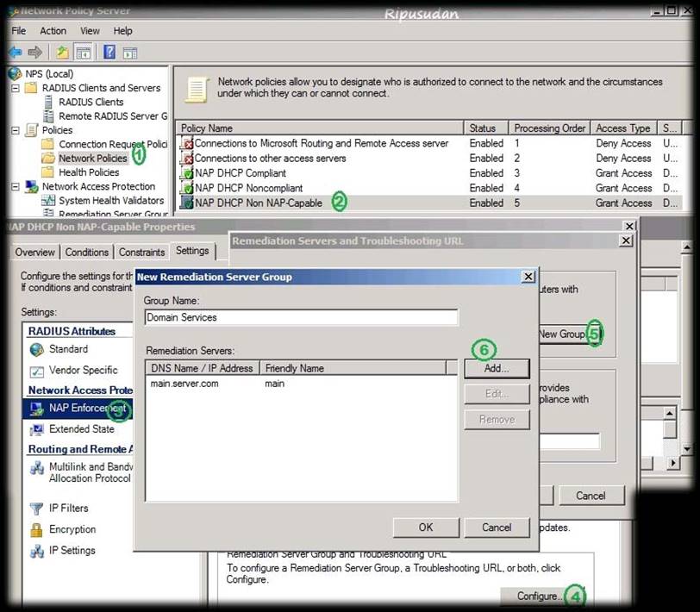Collapse the Network Access Protection node
The height and width of the screenshot is (612, 700).
[15, 186]
